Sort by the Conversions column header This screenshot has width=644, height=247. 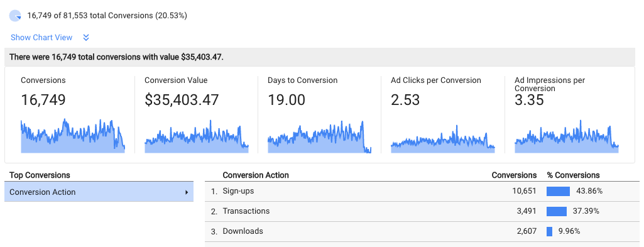[x=514, y=175]
